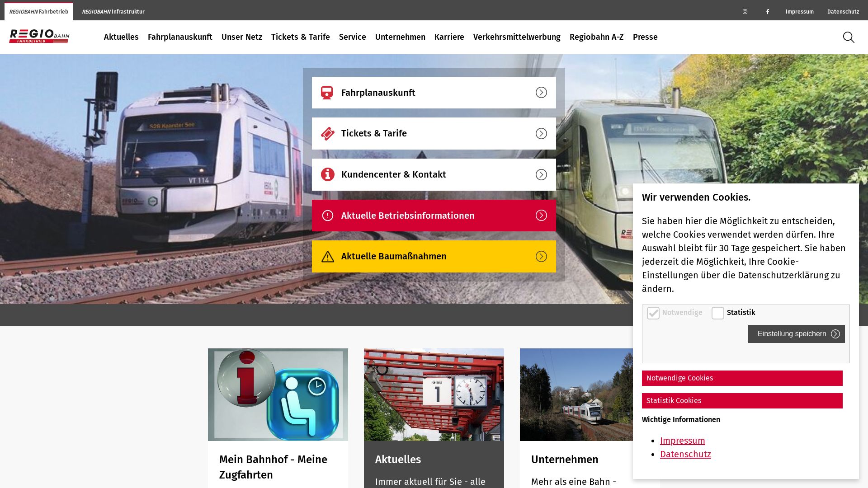The image size is (868, 488).
Task: Open the Presse menu
Action: (645, 37)
